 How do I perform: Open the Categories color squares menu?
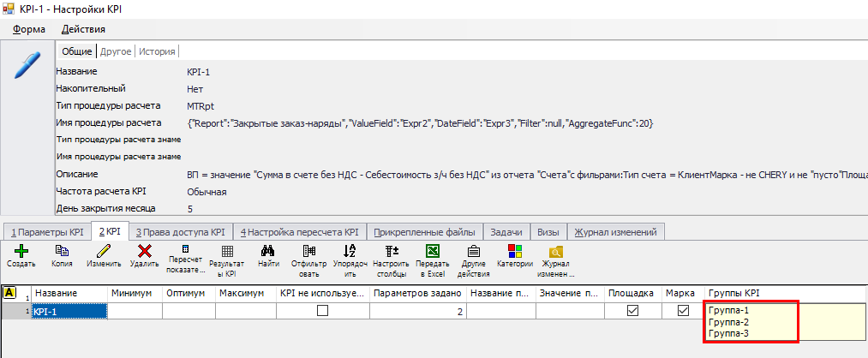coord(515,251)
